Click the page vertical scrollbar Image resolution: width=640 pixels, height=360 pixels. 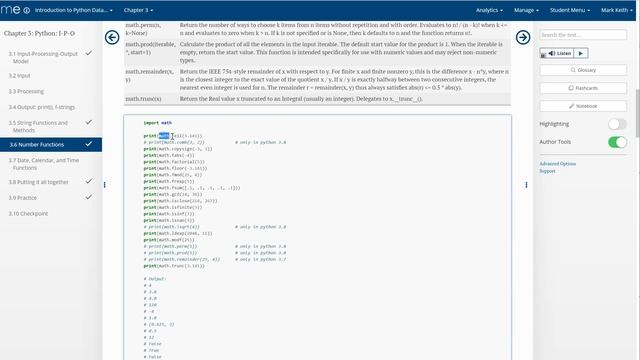tap(638, 113)
